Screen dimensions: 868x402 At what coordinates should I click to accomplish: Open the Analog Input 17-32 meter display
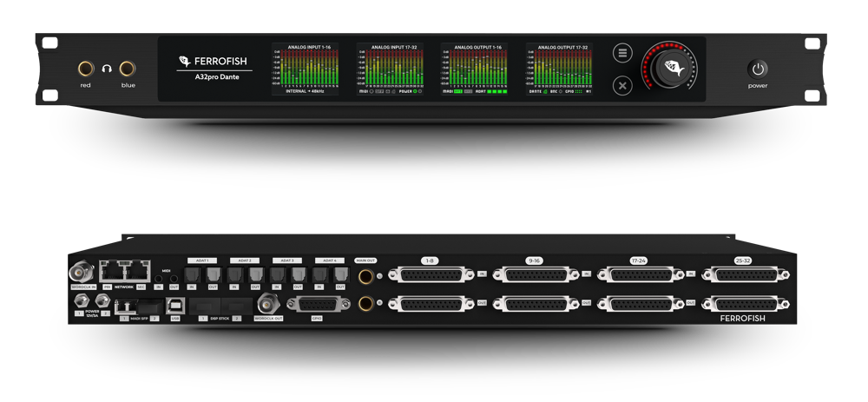tap(390, 69)
